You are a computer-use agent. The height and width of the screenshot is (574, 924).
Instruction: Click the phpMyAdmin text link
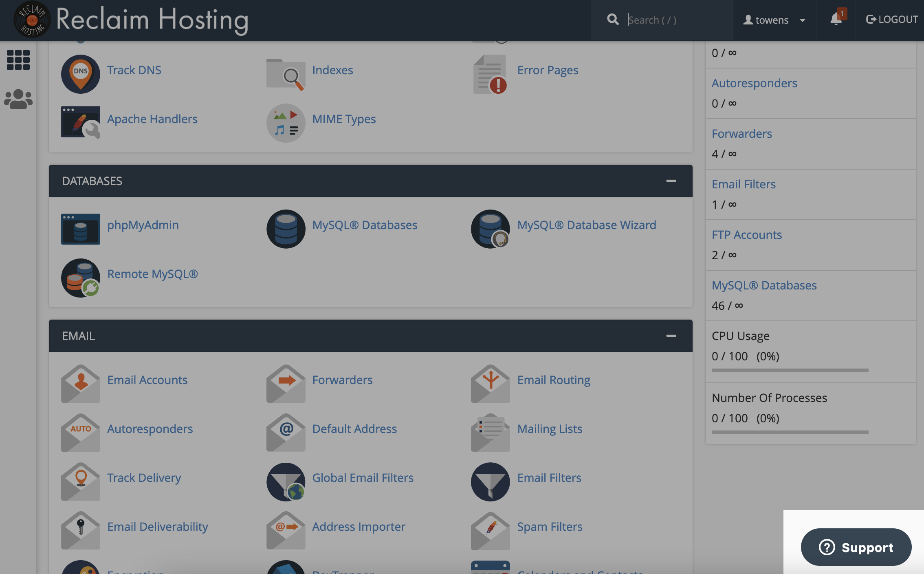pos(143,225)
